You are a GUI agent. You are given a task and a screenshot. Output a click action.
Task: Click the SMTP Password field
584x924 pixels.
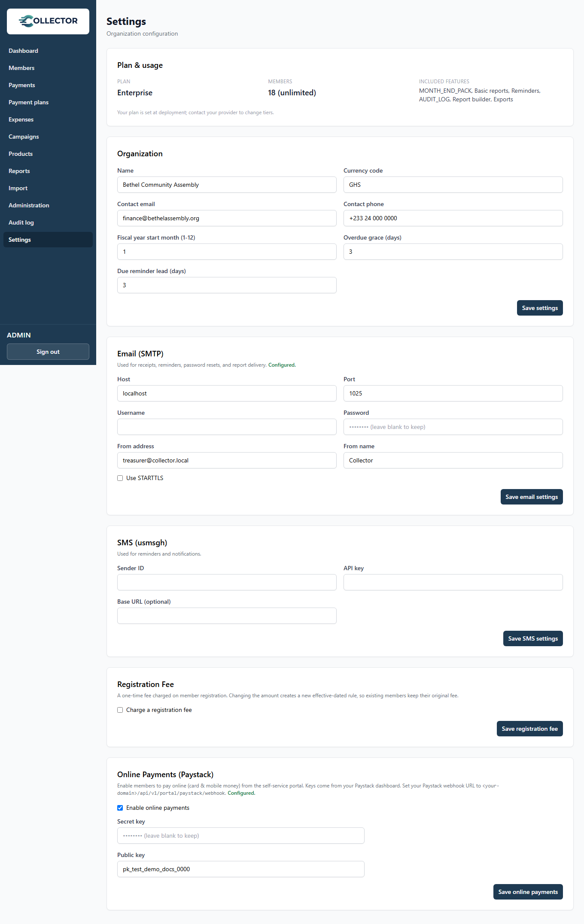453,427
